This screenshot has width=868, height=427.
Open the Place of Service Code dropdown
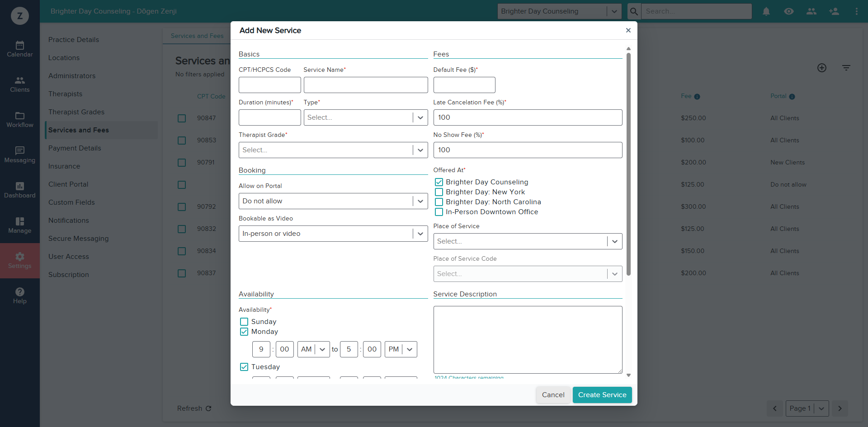point(528,274)
